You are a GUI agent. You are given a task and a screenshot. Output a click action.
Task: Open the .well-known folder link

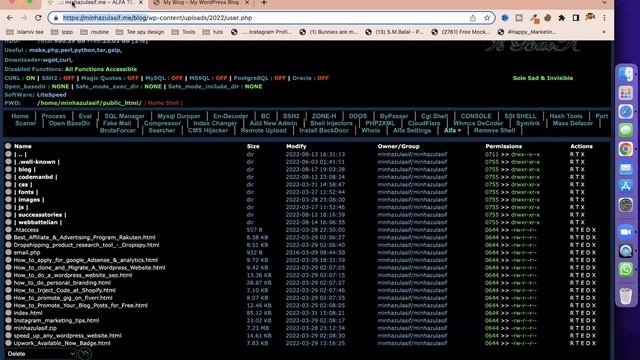37,162
